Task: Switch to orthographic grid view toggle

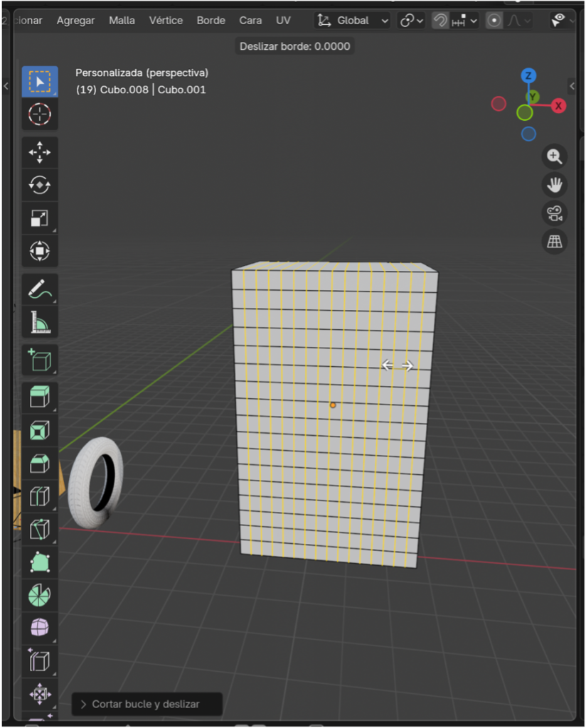Action: [554, 242]
